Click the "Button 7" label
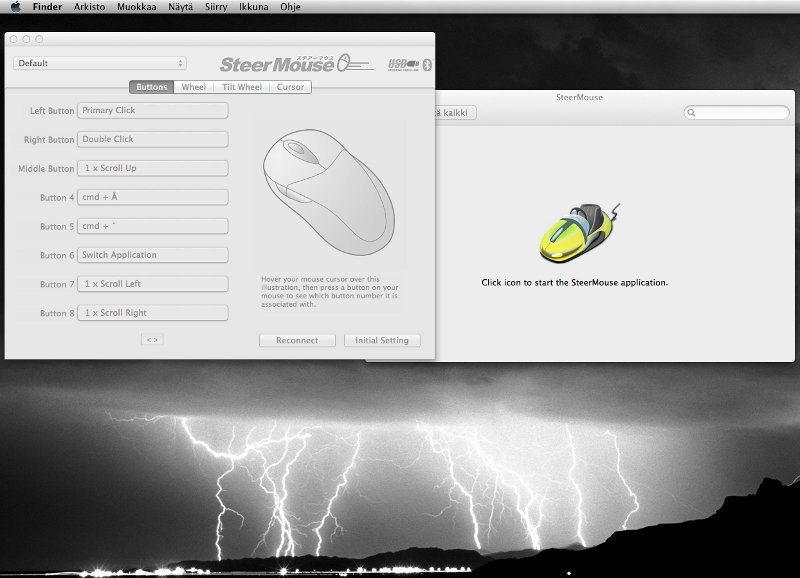800x578 pixels. click(57, 284)
